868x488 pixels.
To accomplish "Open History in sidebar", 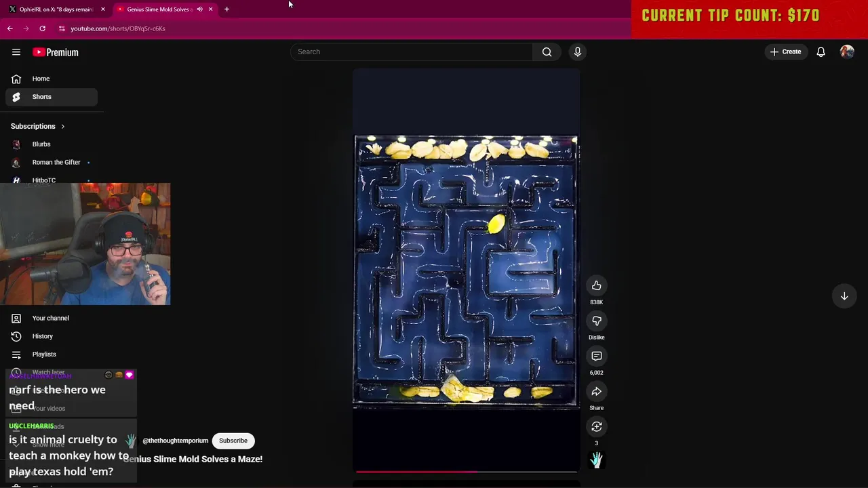I will 52,336.
